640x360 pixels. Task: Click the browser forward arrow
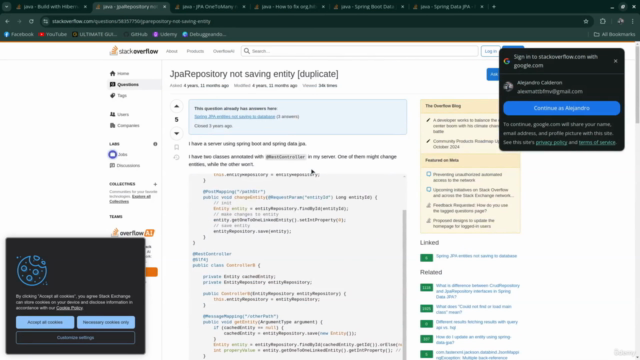coord(19,21)
